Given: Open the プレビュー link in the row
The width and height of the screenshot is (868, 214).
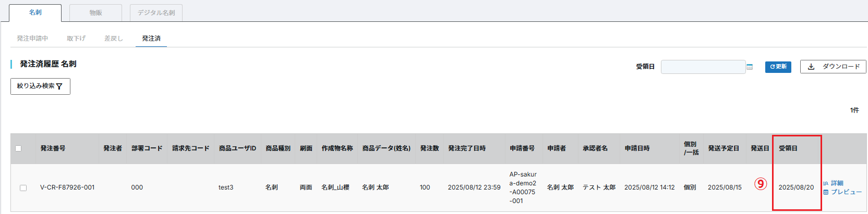Looking at the screenshot, I should (846, 192).
